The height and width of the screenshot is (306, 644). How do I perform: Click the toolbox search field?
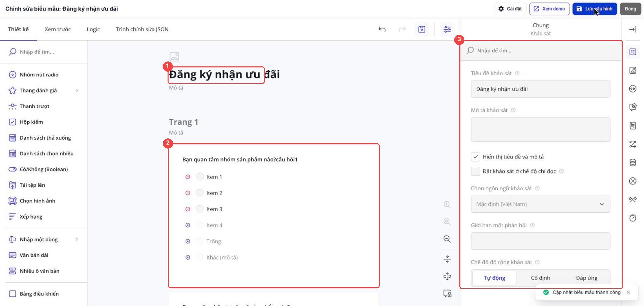click(44, 52)
